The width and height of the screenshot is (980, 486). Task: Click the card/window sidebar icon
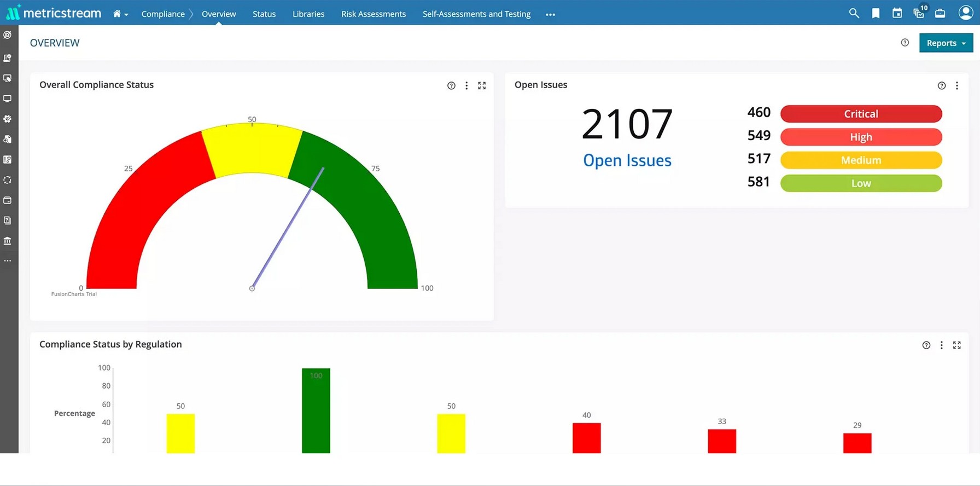(8, 200)
